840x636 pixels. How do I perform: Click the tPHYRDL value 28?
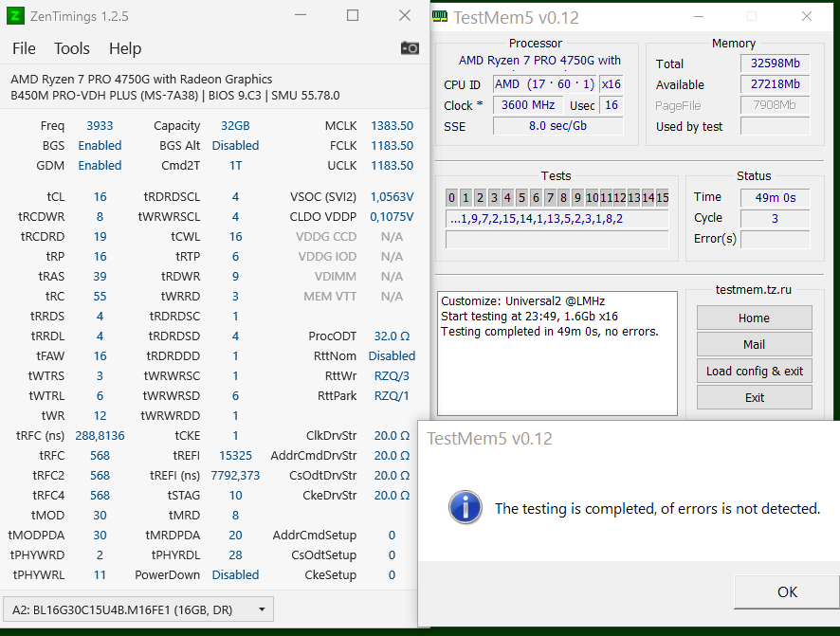point(235,555)
